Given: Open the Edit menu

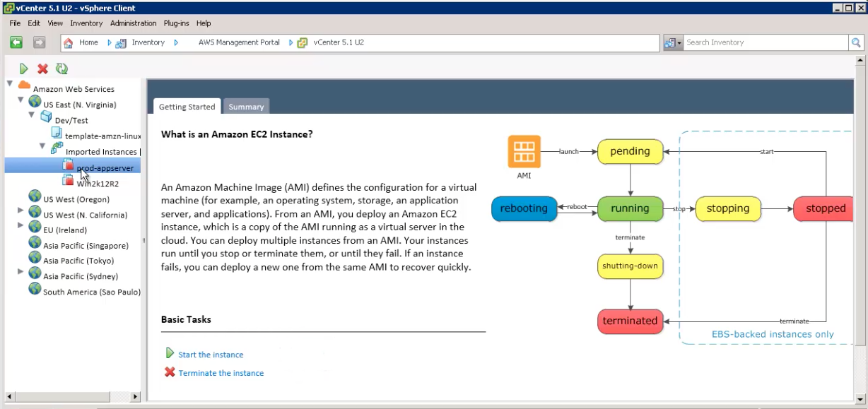Looking at the screenshot, I should [x=34, y=23].
